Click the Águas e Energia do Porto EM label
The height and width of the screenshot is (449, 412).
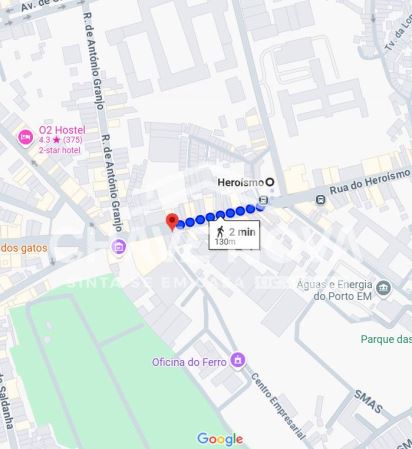pos(334,290)
